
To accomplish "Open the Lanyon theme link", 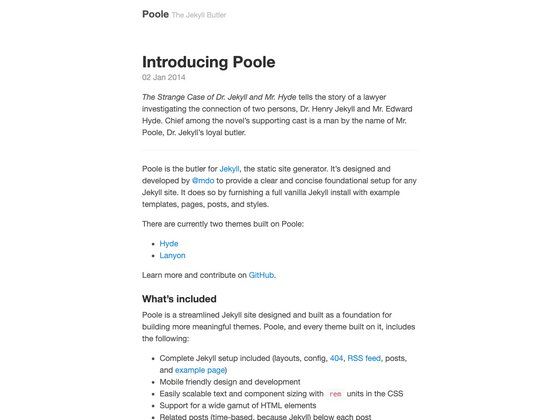I will [x=172, y=255].
